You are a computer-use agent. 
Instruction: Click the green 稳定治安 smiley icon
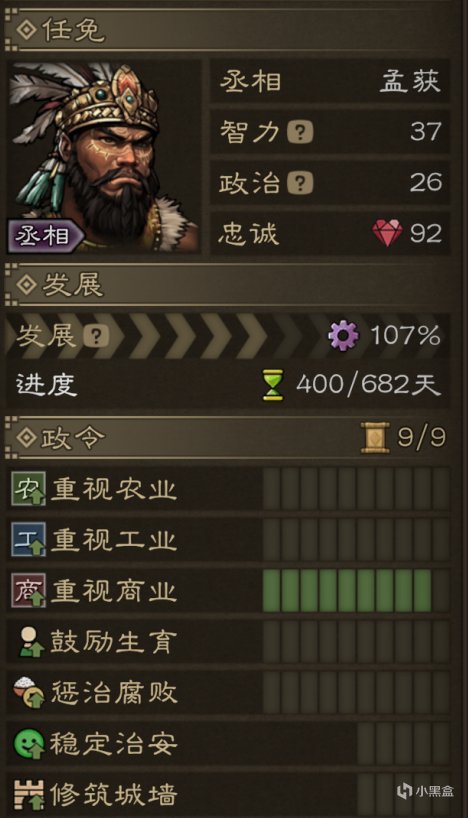point(29,743)
